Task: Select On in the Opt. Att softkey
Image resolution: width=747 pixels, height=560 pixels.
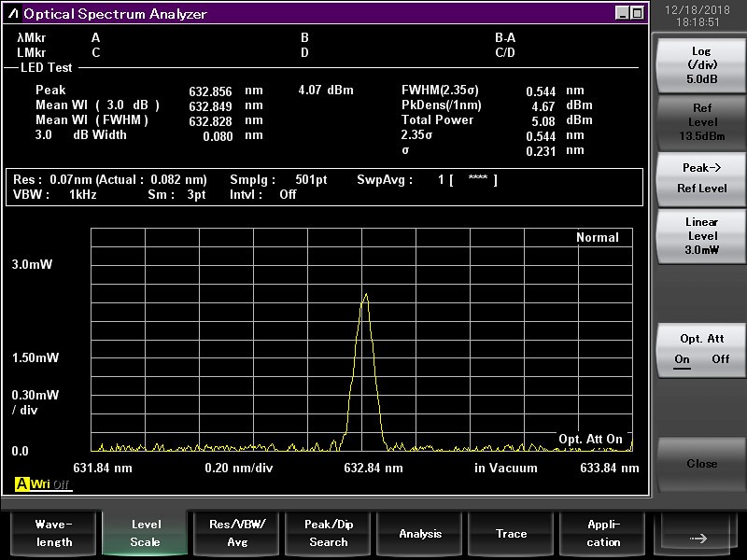Action: (x=683, y=359)
